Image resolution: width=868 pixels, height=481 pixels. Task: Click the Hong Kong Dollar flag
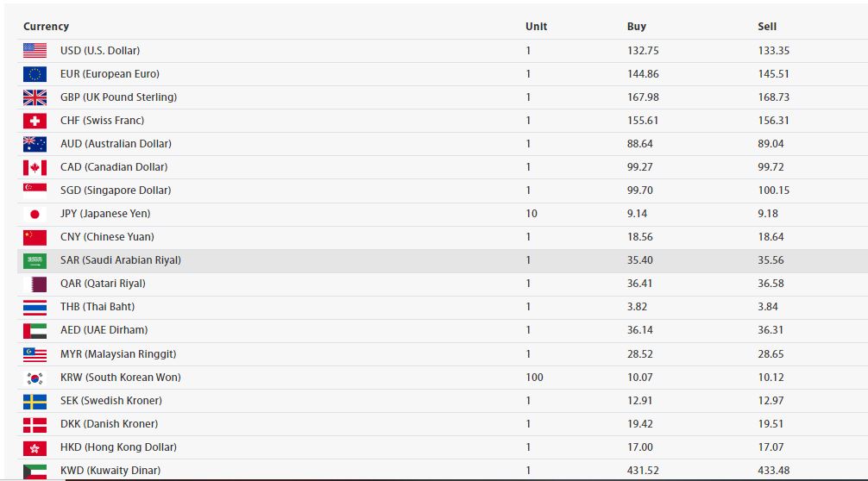tap(35, 447)
